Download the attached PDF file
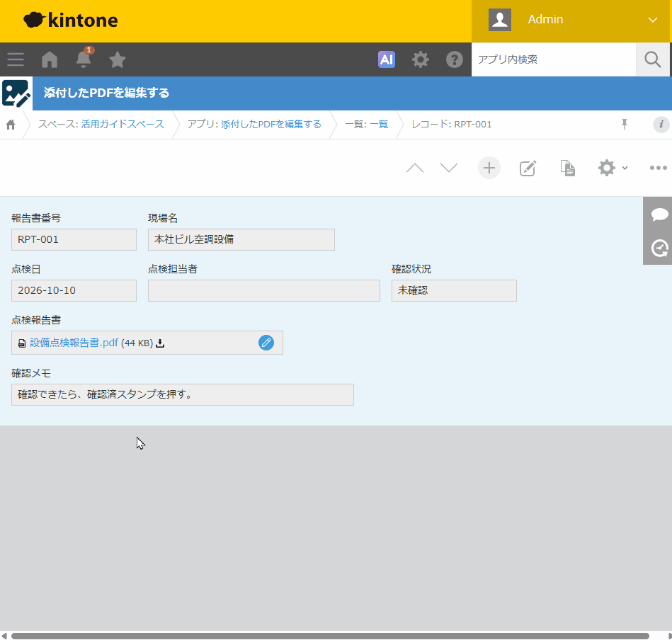Viewport: 672px width, 640px height. pos(160,343)
